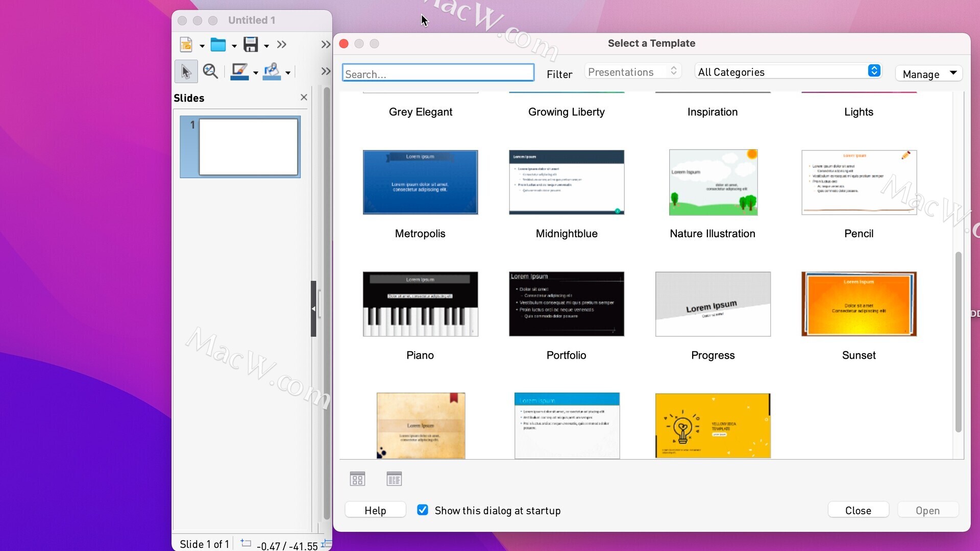Click the template list vertical scrollbar
The height and width of the screenshot is (551, 980).
(959, 341)
